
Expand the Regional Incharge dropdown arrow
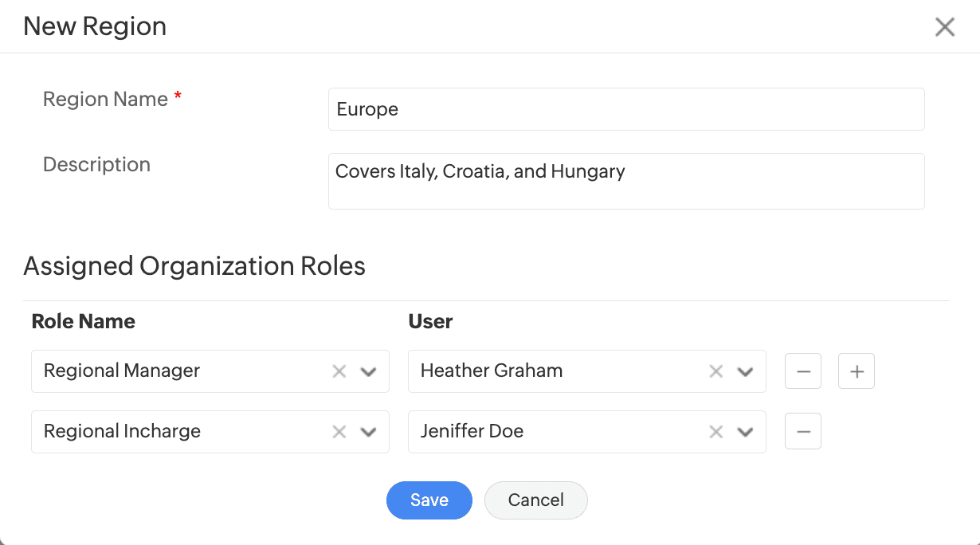click(368, 432)
